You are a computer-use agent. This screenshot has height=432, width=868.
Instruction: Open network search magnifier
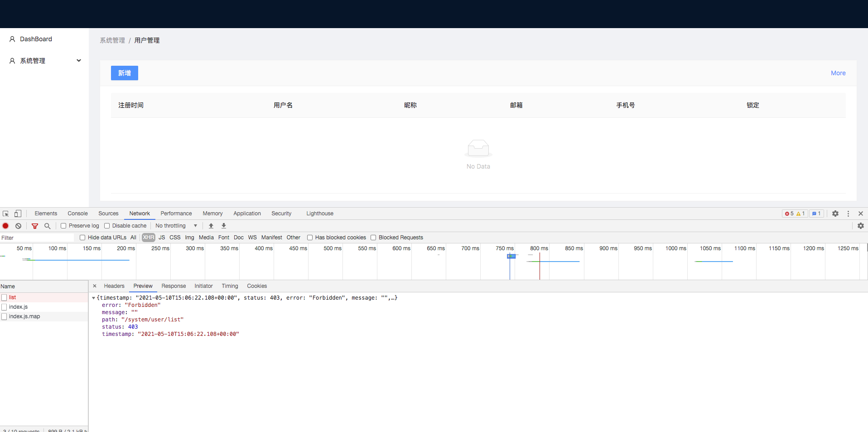[x=48, y=226]
